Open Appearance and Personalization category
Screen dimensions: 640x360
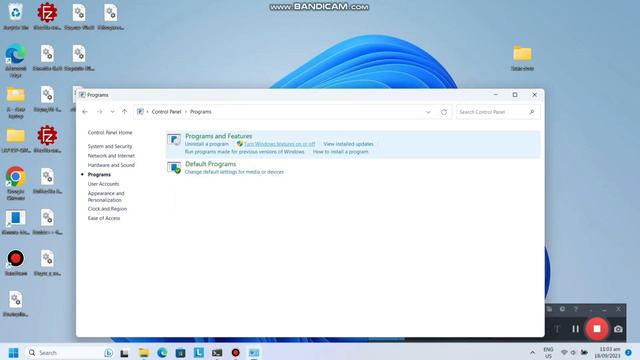(106, 196)
